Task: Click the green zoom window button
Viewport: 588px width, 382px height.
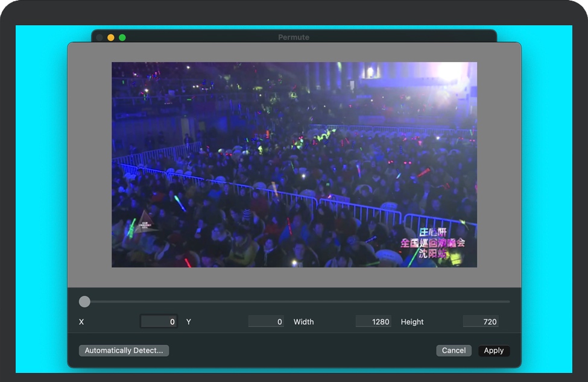Action: pos(122,37)
